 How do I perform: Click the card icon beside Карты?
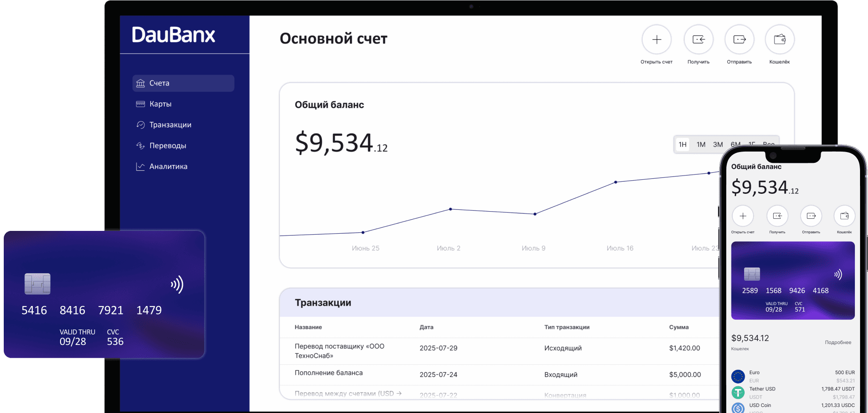pyautogui.click(x=140, y=104)
